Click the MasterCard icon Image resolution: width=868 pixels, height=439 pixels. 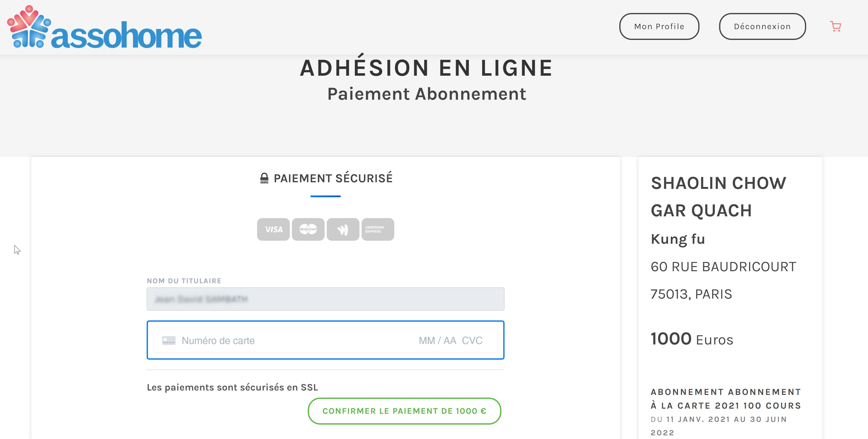tap(308, 229)
